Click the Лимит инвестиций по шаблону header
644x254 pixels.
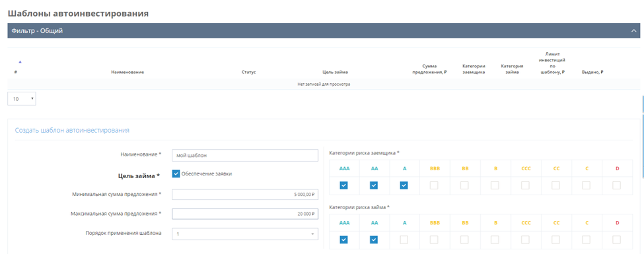pos(553,63)
